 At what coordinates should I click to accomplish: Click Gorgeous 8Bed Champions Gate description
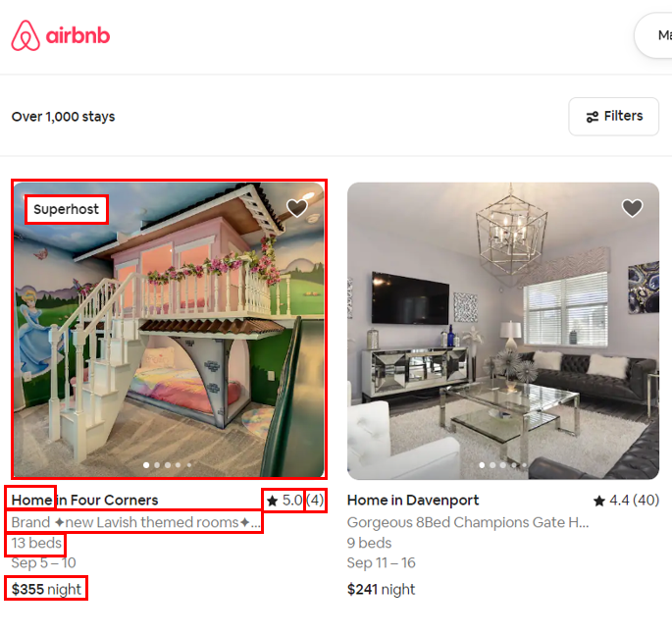pos(468,522)
